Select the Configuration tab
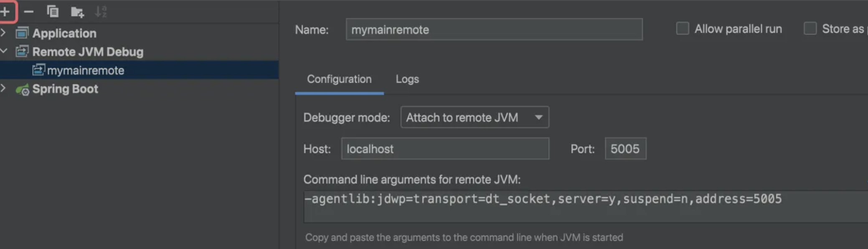The image size is (868, 249). (x=339, y=79)
